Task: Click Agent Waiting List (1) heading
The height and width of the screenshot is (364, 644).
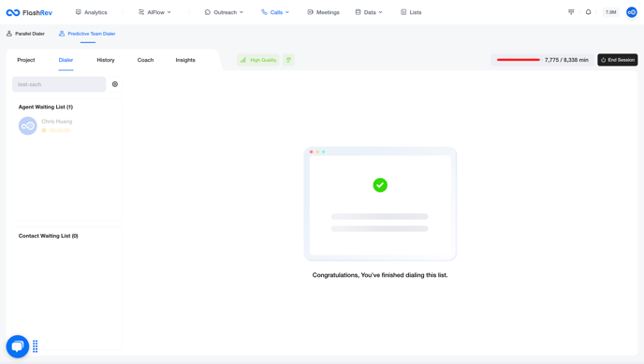Action: (46, 107)
